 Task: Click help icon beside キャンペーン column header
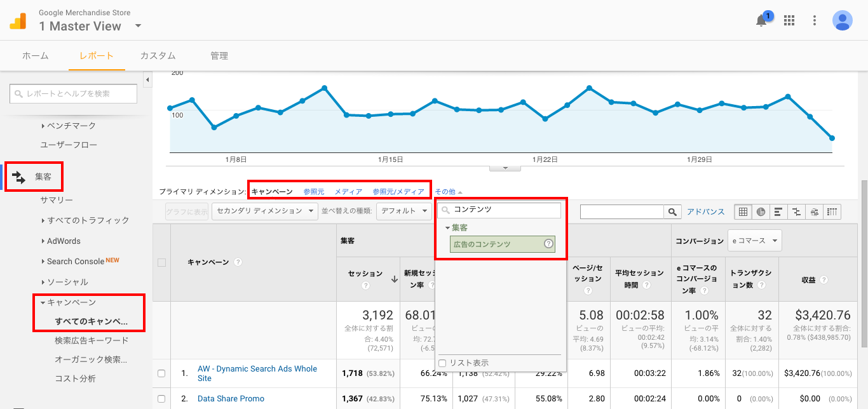point(238,262)
